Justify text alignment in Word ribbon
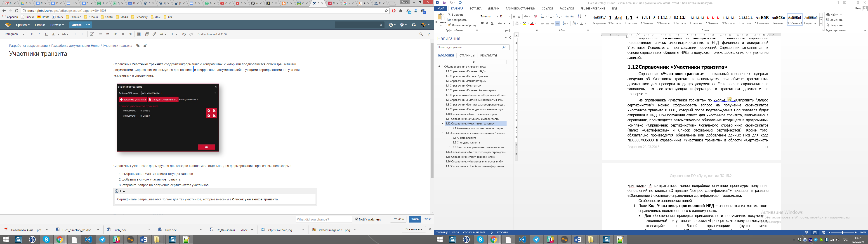 pos(557,23)
